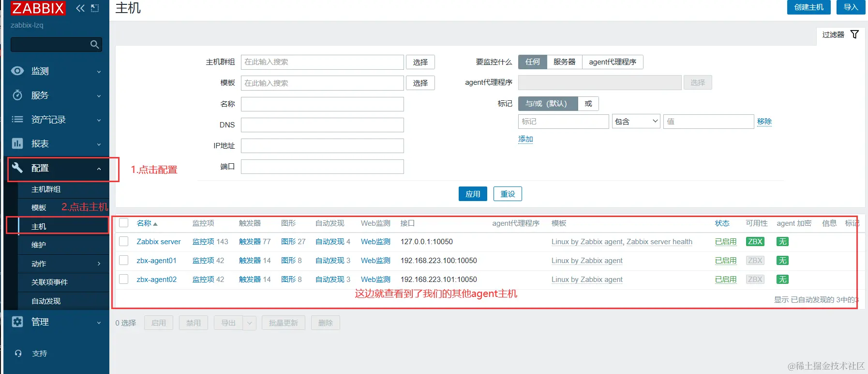Expand the 动作 submenu arrow
868x374 pixels.
[99, 264]
